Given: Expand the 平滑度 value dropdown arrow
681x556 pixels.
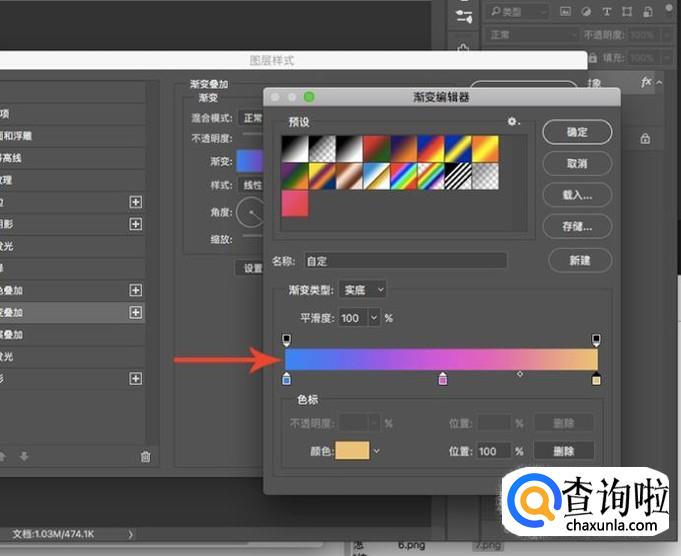Looking at the screenshot, I should [x=374, y=318].
